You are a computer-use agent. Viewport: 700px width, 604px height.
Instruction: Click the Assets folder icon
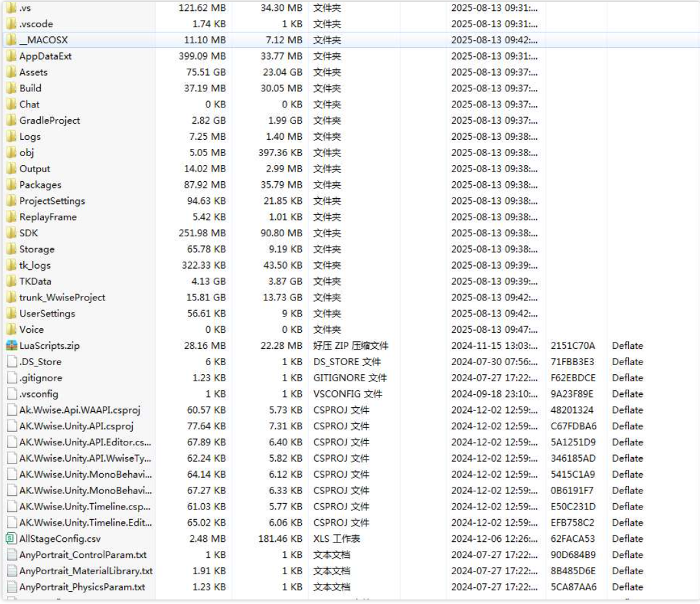pyautogui.click(x=11, y=72)
